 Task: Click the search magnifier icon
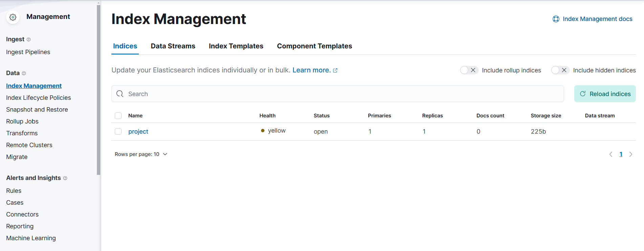pos(120,94)
